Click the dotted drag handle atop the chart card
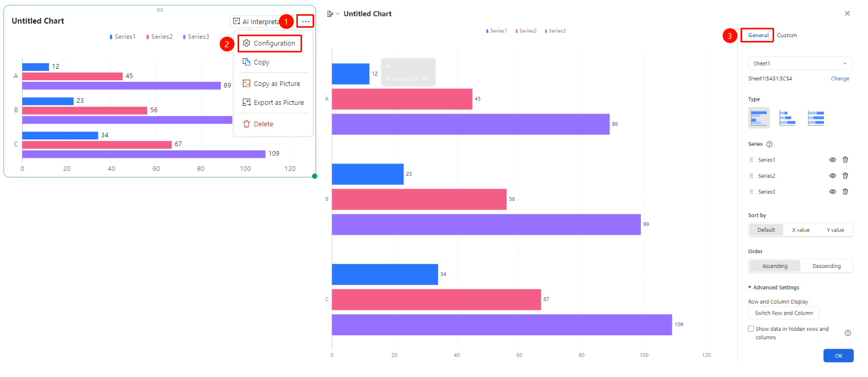868x377 pixels. 160,9
